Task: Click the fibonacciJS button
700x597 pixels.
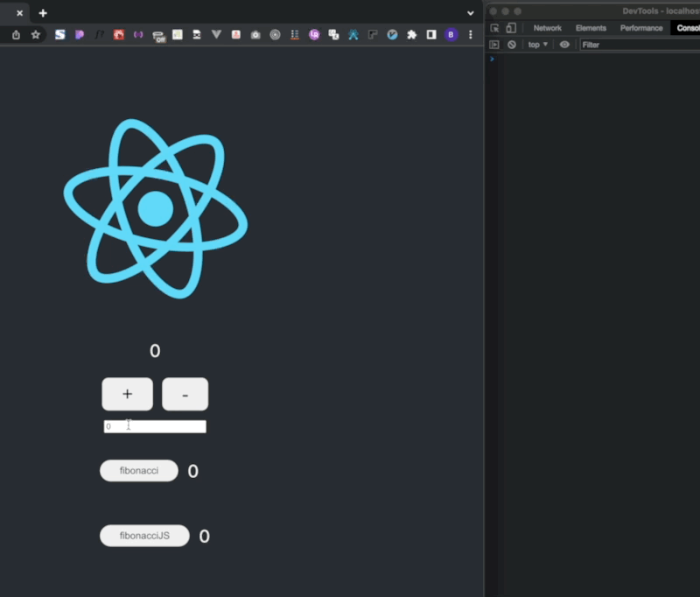Action: click(144, 536)
